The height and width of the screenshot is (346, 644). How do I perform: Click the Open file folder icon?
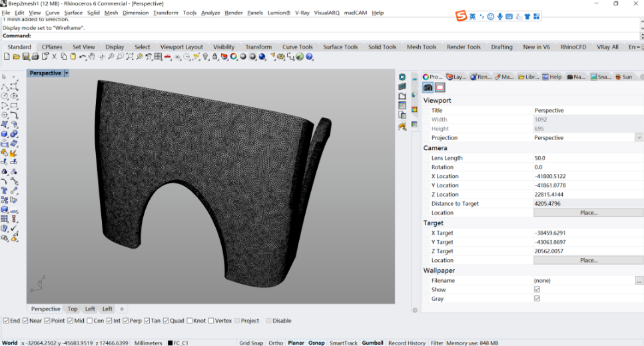point(16,57)
